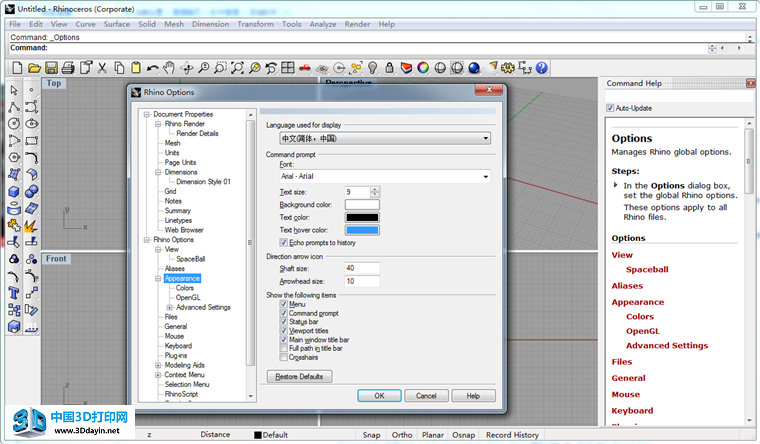The image size is (760, 444).
Task: Open the Spaceball help link
Action: point(647,270)
